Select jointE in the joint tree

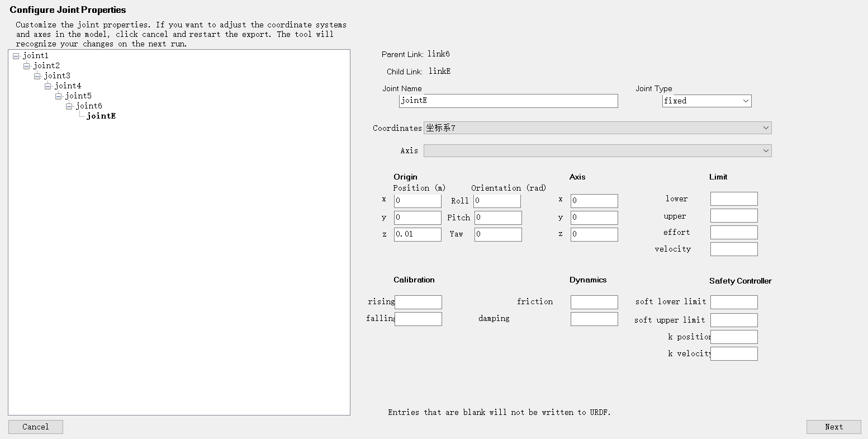coord(101,116)
